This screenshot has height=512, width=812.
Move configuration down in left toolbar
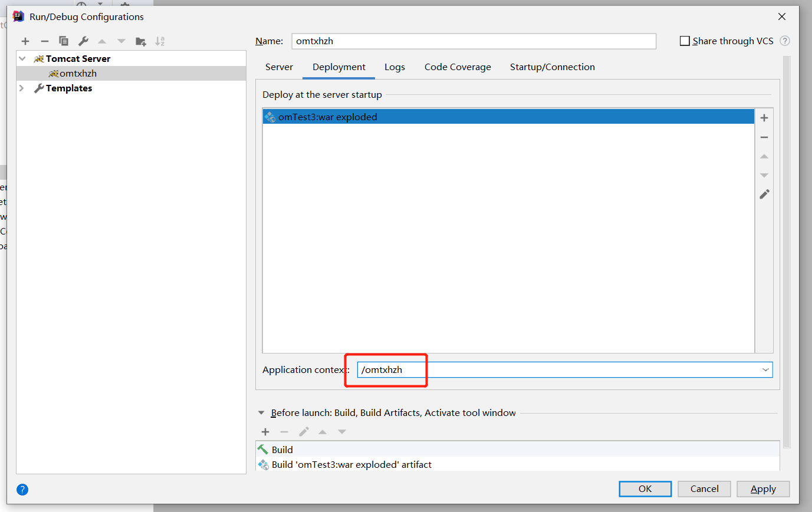[121, 41]
